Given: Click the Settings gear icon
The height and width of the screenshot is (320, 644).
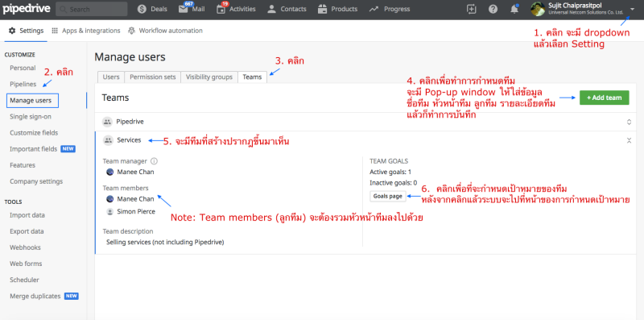Looking at the screenshot, I should click(12, 31).
